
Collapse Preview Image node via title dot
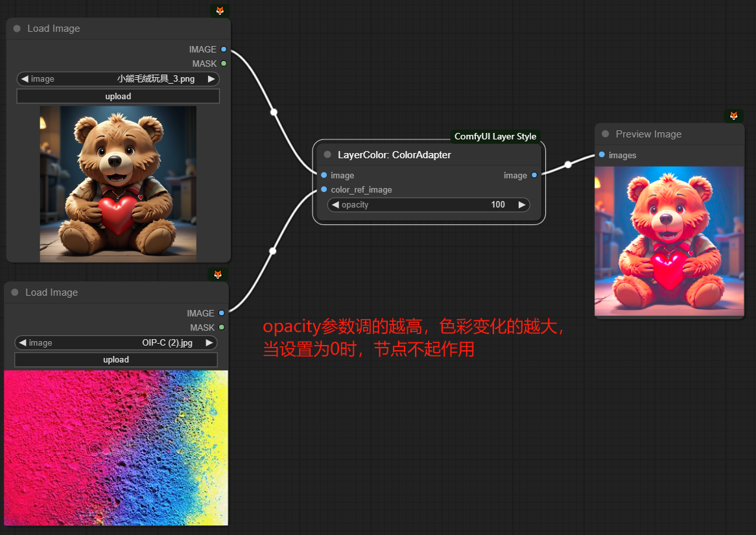pos(606,134)
